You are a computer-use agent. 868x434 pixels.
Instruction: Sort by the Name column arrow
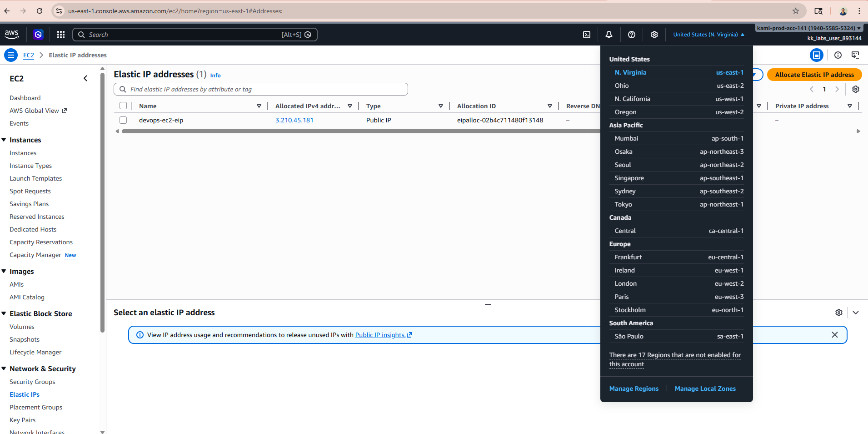(x=259, y=106)
